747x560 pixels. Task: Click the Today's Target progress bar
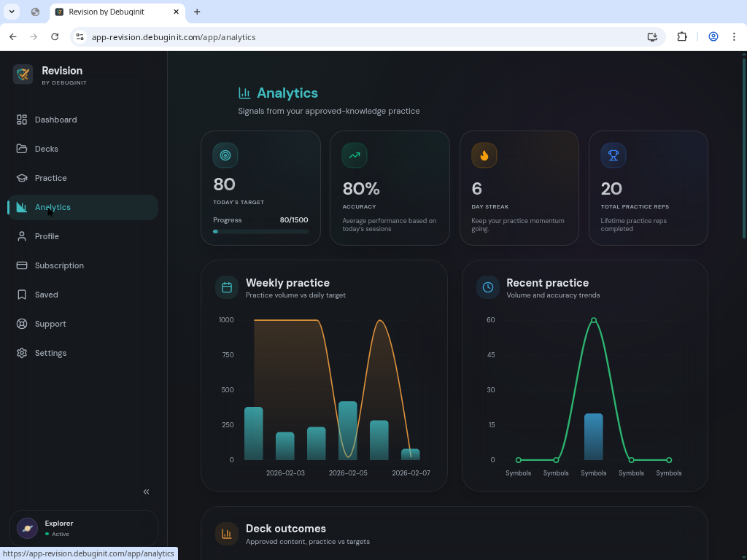260,231
